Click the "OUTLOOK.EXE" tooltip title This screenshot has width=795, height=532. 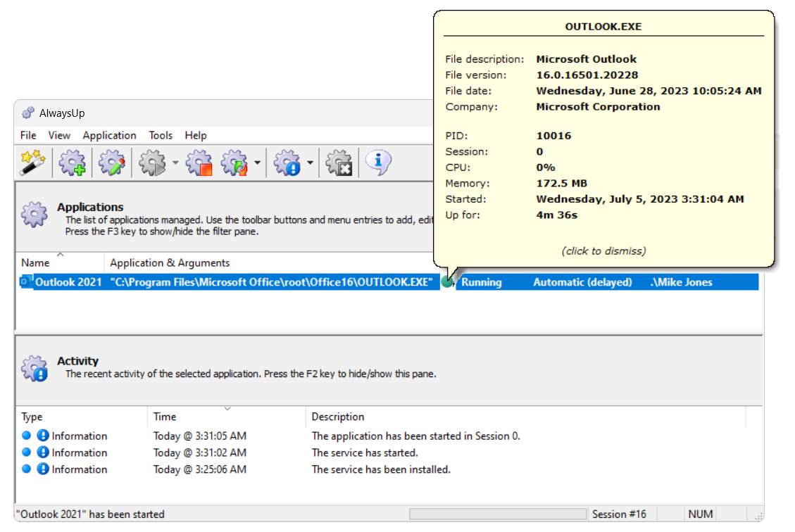[603, 26]
